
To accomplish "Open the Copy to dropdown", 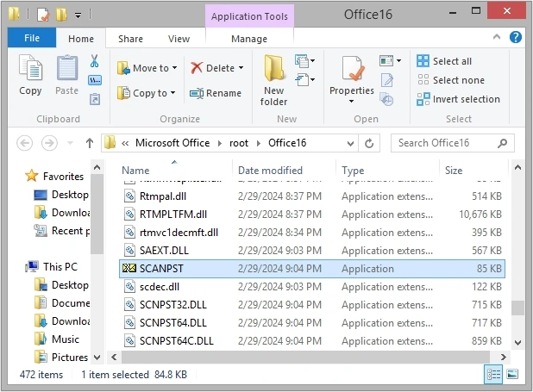I will (x=146, y=93).
